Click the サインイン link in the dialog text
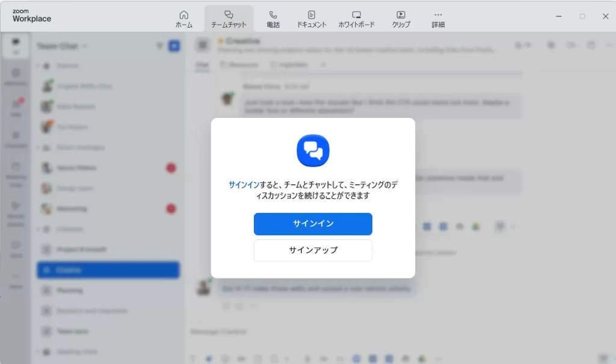 pyautogui.click(x=242, y=185)
